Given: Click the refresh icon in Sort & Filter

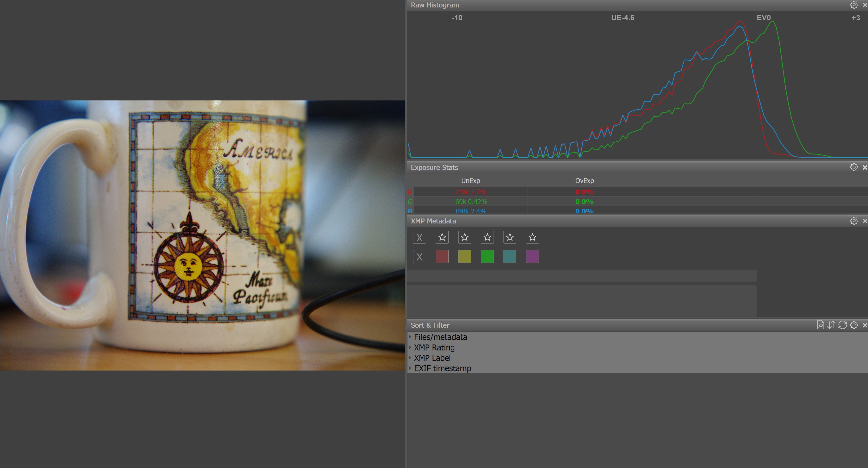Looking at the screenshot, I should (x=842, y=325).
